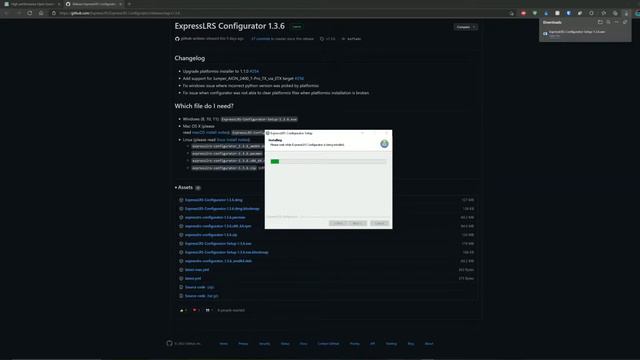This screenshot has height=360, width=640.
Task: Download Source code (tar.gz)
Action: coord(202,296)
